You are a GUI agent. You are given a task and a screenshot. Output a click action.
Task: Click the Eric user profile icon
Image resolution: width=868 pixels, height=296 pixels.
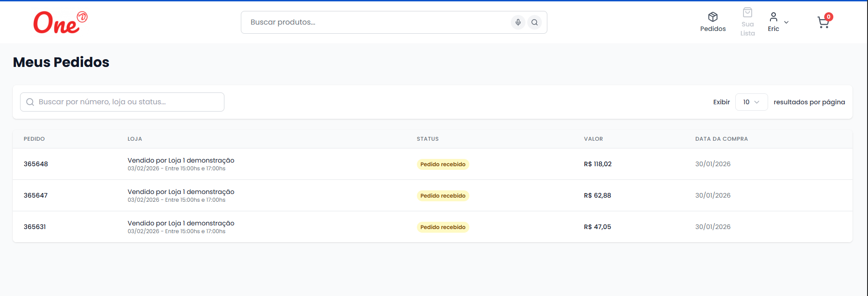point(773,17)
